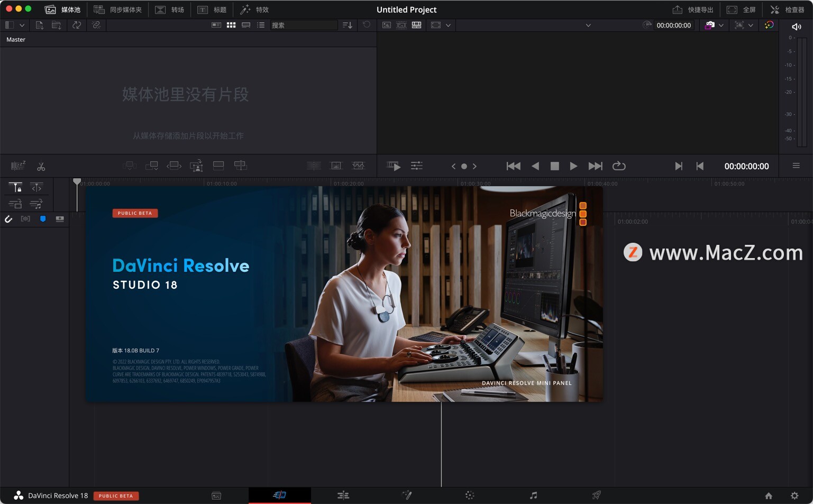Image resolution: width=813 pixels, height=504 pixels.
Task: Select source tape viewer mode
Action: [401, 25]
